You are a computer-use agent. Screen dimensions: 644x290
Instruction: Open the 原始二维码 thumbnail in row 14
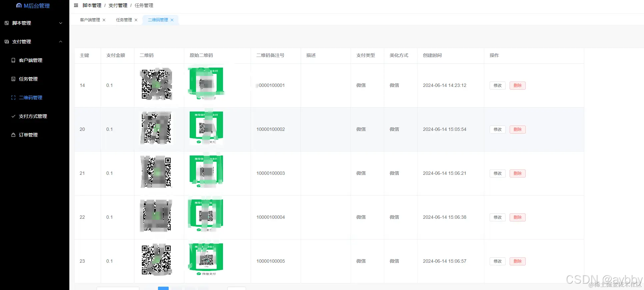[x=206, y=84]
